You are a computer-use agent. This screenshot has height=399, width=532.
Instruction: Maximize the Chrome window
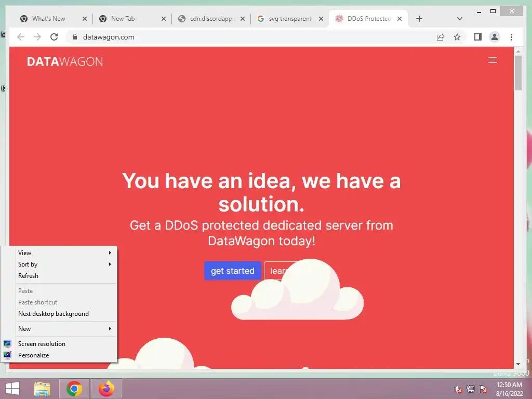(x=494, y=11)
